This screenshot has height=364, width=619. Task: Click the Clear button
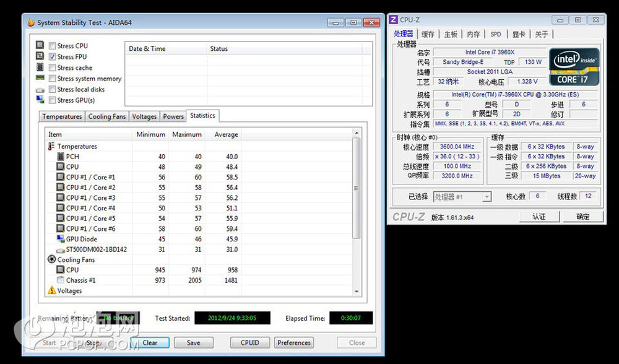(150, 343)
